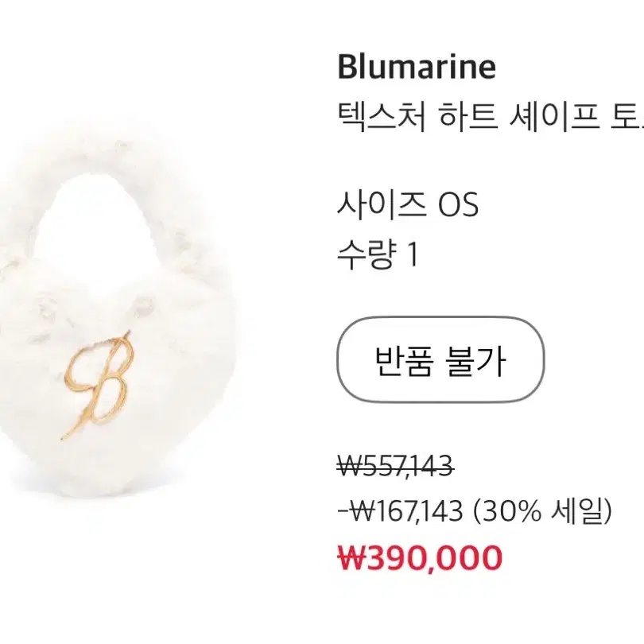Click the word 세일 in the discount line

[578, 510]
